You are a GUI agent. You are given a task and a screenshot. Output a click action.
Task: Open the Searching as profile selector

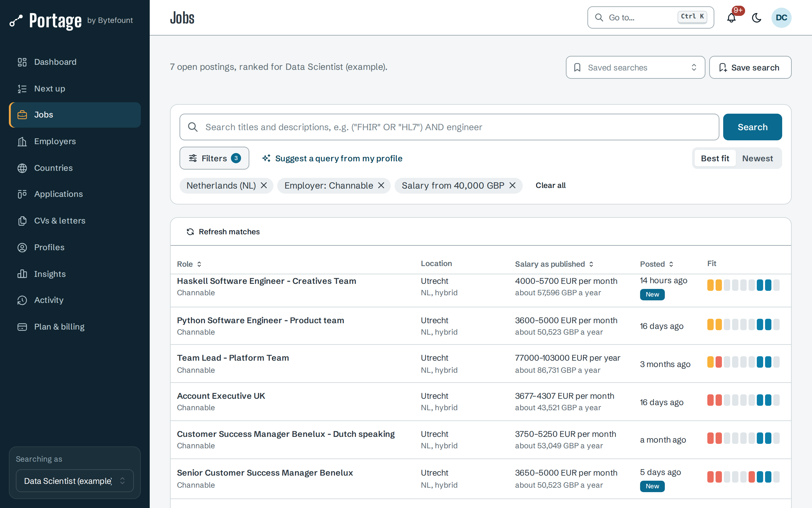tap(75, 481)
